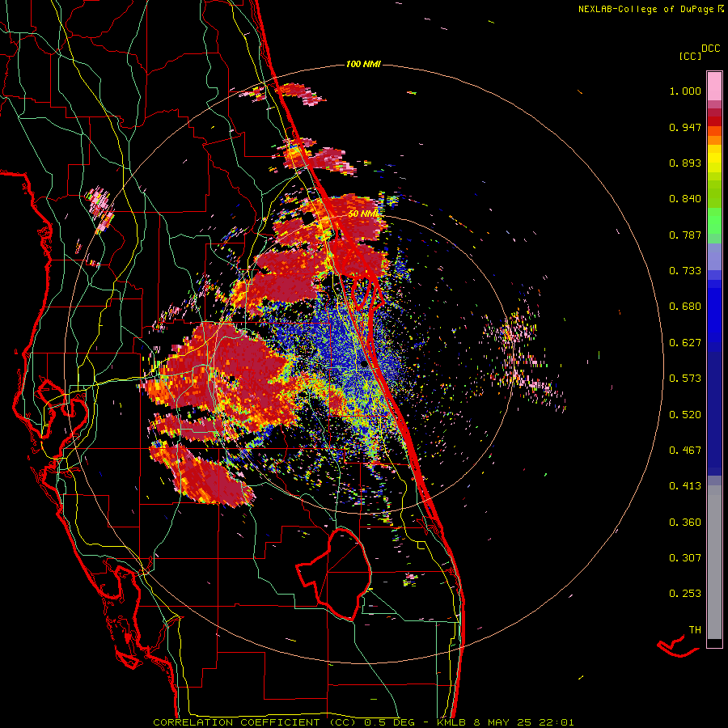Click the 50 NMI range ring label
The height and width of the screenshot is (728, 728).
click(363, 214)
